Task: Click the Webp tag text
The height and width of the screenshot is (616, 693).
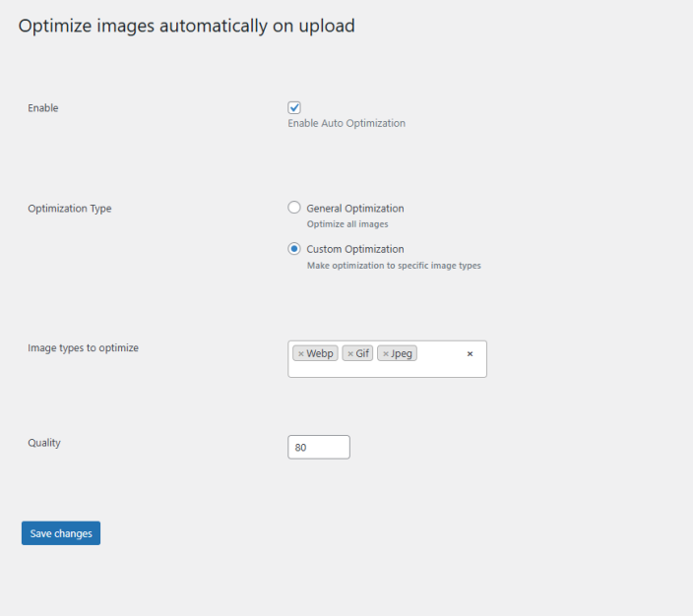Action: point(320,354)
